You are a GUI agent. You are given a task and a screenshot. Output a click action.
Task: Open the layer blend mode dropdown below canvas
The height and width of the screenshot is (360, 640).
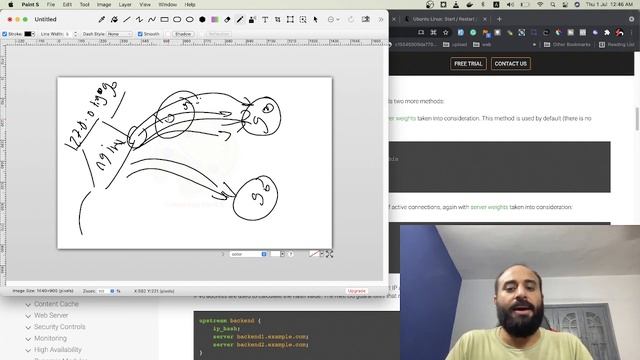coord(248,254)
